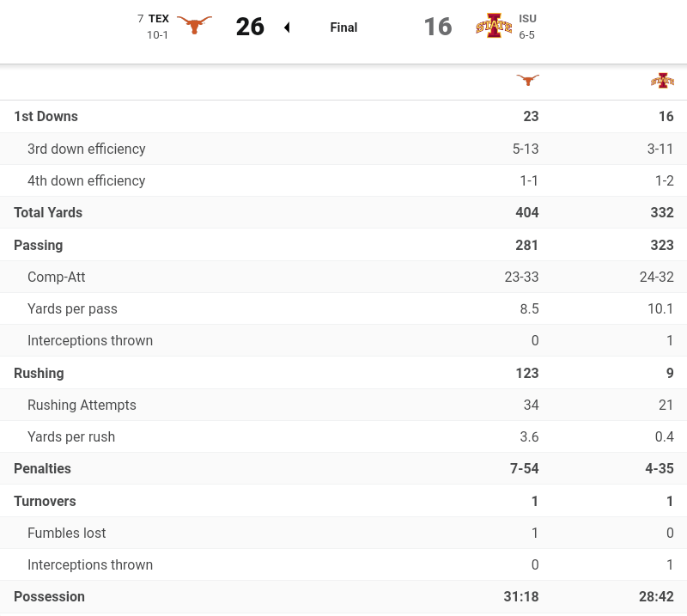Click Texas's score of 26

point(250,27)
